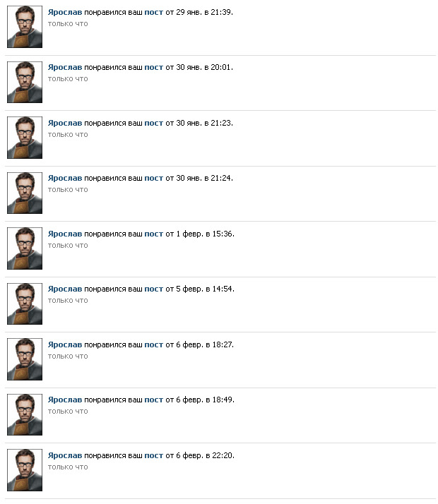This screenshot has height=504, width=438.
Task: Click Ярослав name in 30 янв. 21:23 notification
Action: 65,123
